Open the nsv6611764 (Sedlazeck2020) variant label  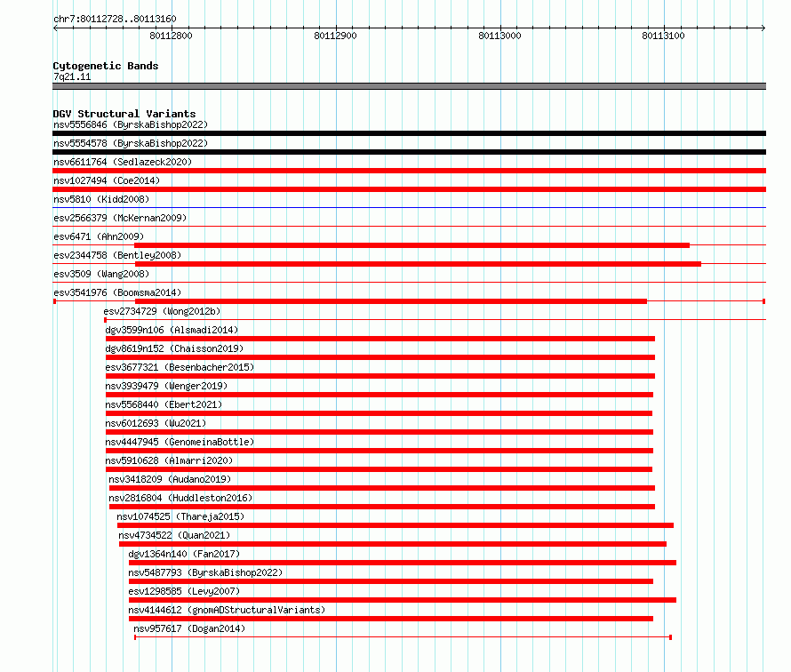tap(123, 162)
